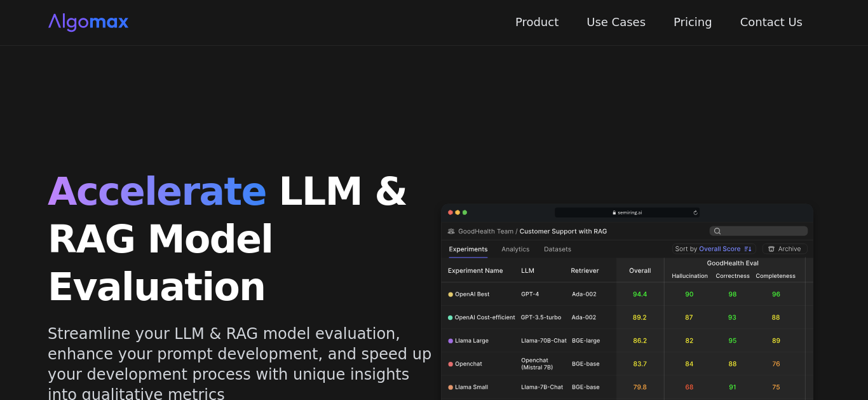Select the Llama Small experiment
The image size is (868, 400).
471,387
